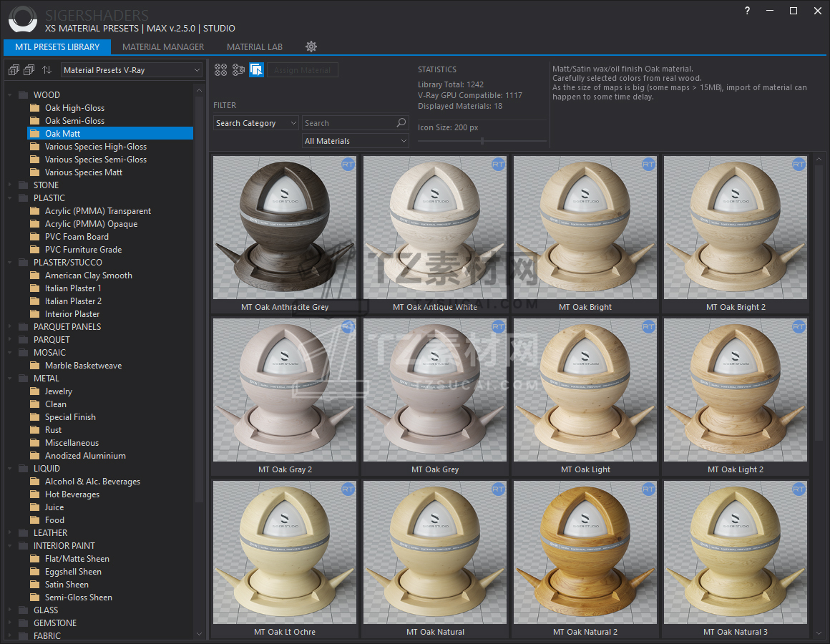Image resolution: width=830 pixels, height=644 pixels.
Task: Click folder icon beside STONE category
Action: 24,185
